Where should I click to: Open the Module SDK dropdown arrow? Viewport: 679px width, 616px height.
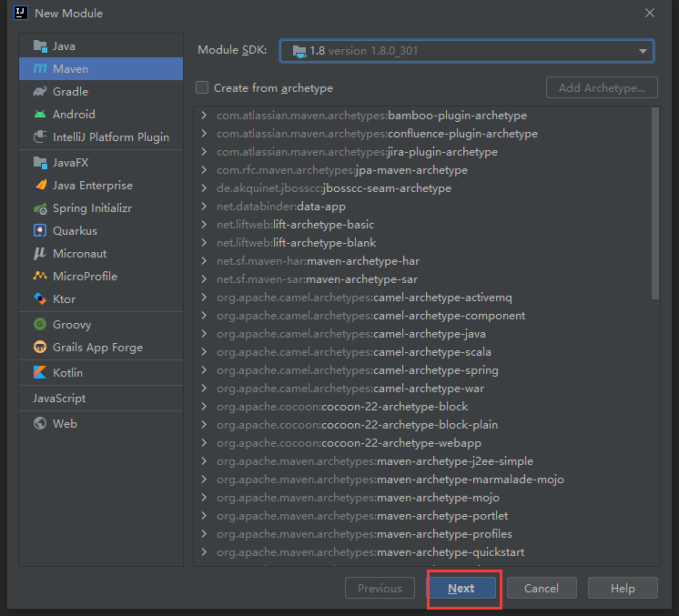[643, 51]
